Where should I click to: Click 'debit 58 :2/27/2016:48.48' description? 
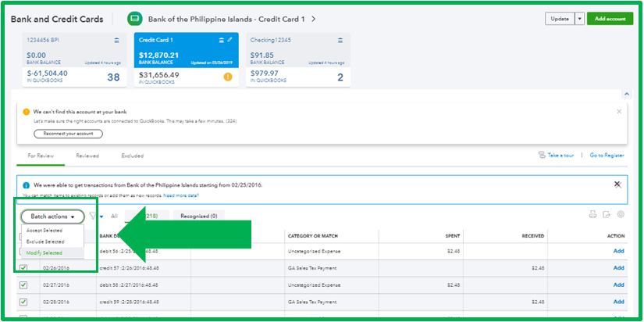click(129, 285)
